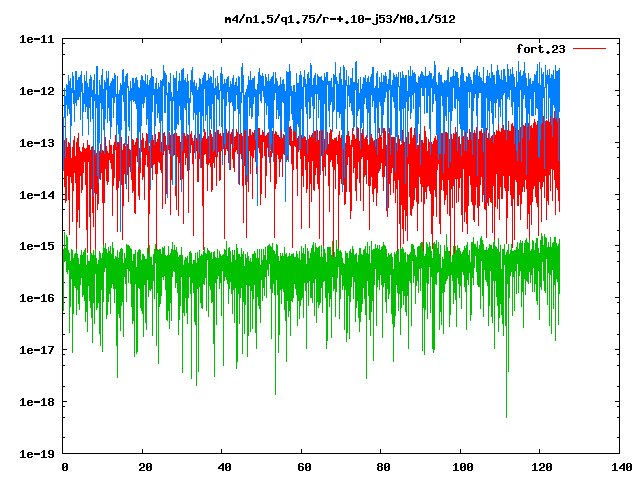Viewport: 640px width, 480px height.
Task: Click y-axis label 1e-19
Action: (37, 454)
